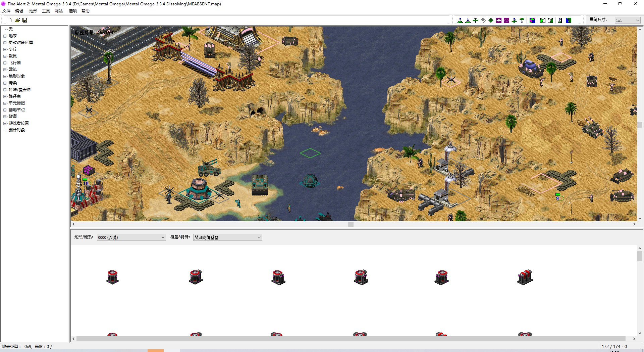This screenshot has width=644, height=352.
Task: Expand the 建筑 buildings node
Action: coord(5,70)
